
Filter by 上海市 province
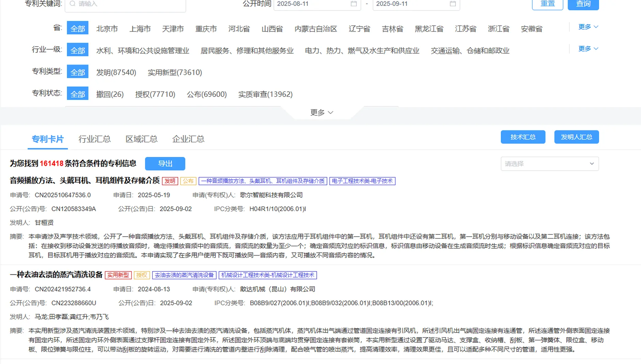coord(140,29)
